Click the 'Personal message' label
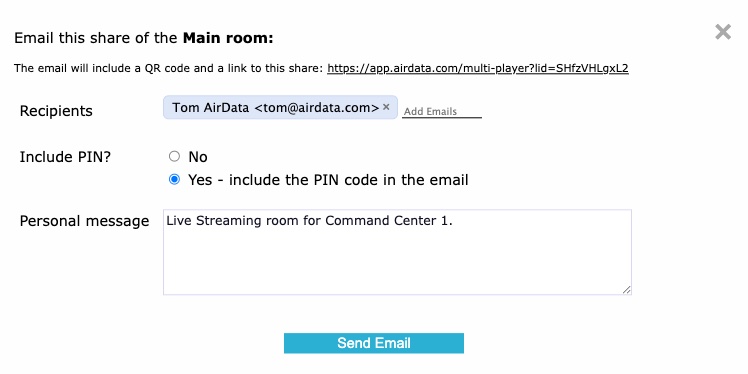 point(84,221)
